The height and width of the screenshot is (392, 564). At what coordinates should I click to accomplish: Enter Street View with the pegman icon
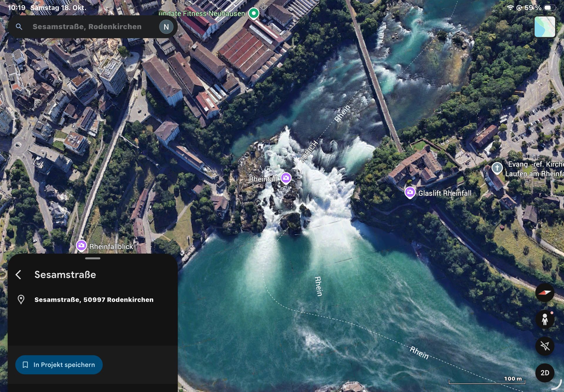click(x=545, y=319)
